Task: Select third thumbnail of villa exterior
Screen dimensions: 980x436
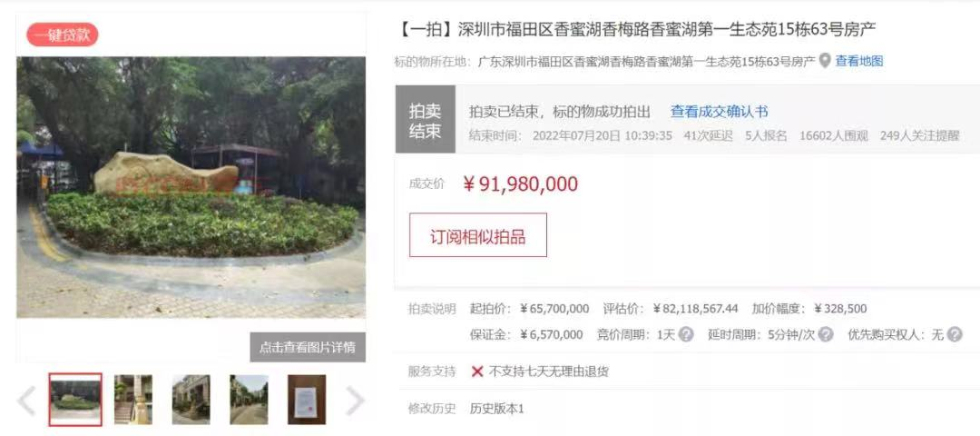Action: click(x=191, y=400)
